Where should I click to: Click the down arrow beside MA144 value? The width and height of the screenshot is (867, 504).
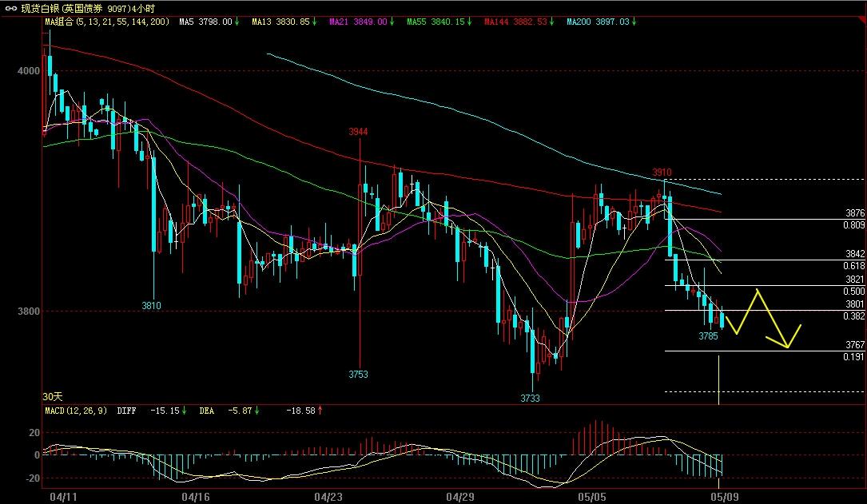pyautogui.click(x=552, y=22)
